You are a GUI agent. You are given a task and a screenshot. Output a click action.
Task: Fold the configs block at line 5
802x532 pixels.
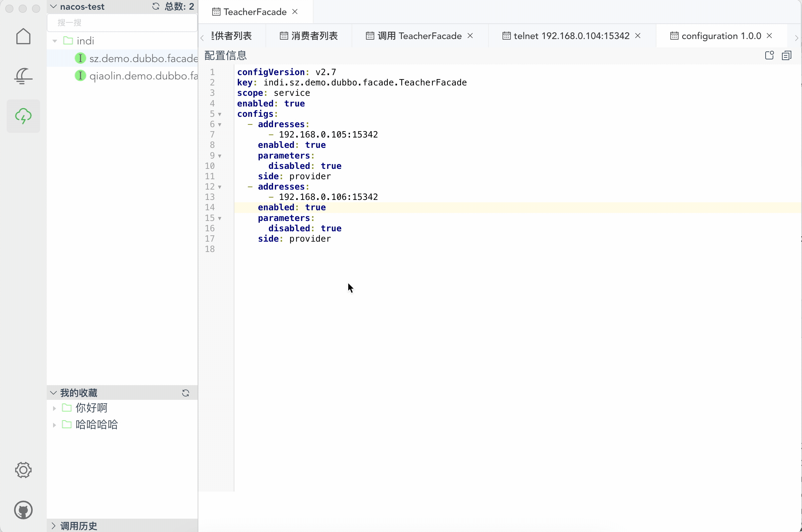[220, 114]
